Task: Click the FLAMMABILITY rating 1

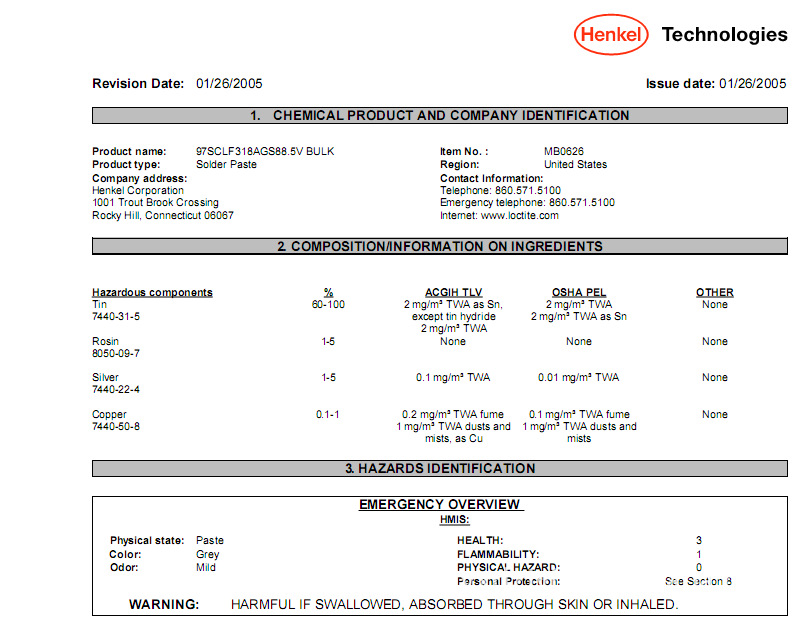Action: pos(699,555)
